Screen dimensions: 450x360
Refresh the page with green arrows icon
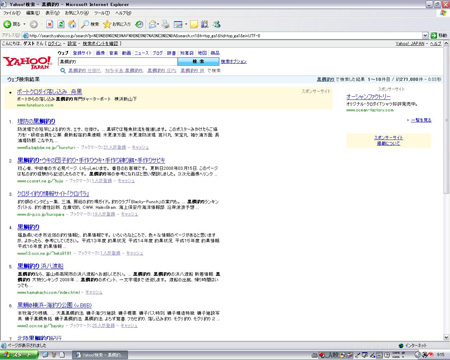pos(61,24)
